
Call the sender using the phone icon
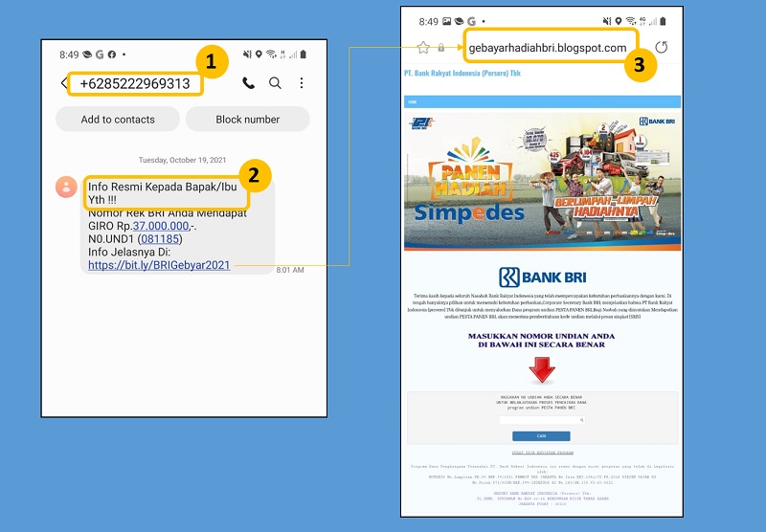click(x=248, y=83)
